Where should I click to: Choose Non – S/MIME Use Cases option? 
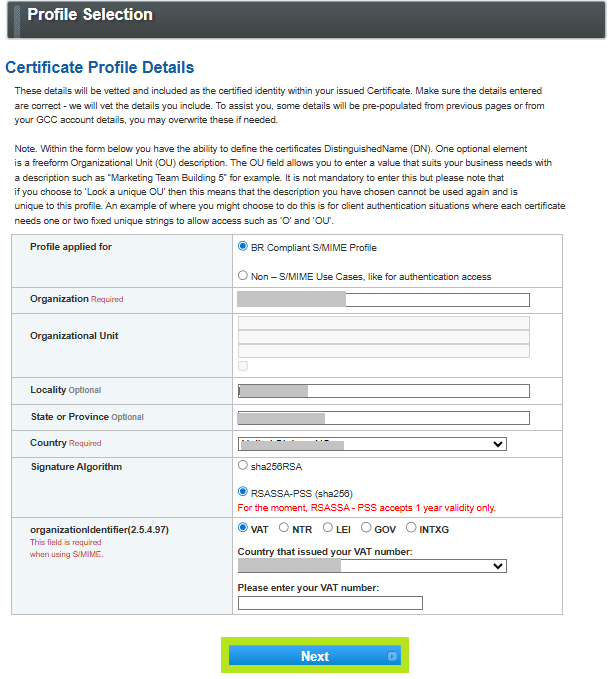(x=243, y=276)
